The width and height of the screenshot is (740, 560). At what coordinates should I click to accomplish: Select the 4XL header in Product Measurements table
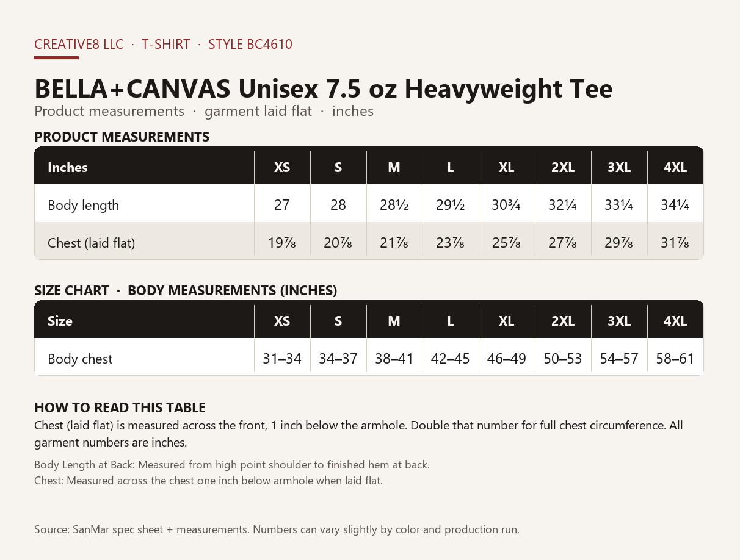point(675,167)
